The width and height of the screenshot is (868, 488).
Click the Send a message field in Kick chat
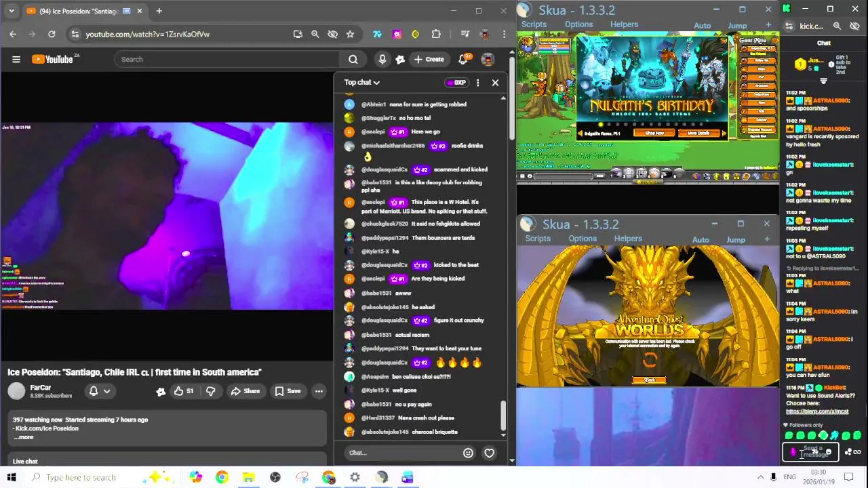pyautogui.click(x=812, y=452)
